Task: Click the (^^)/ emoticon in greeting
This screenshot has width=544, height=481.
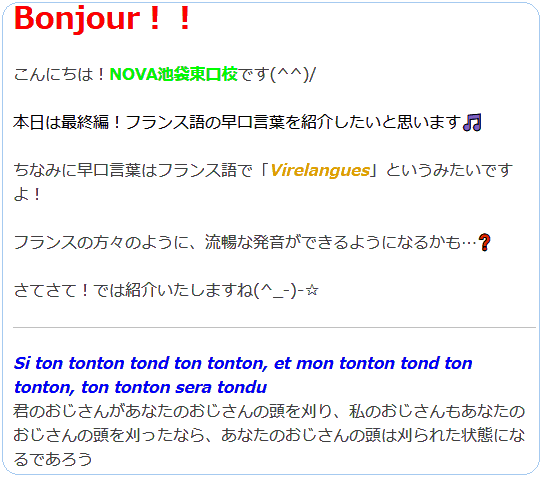Action: tap(292, 74)
